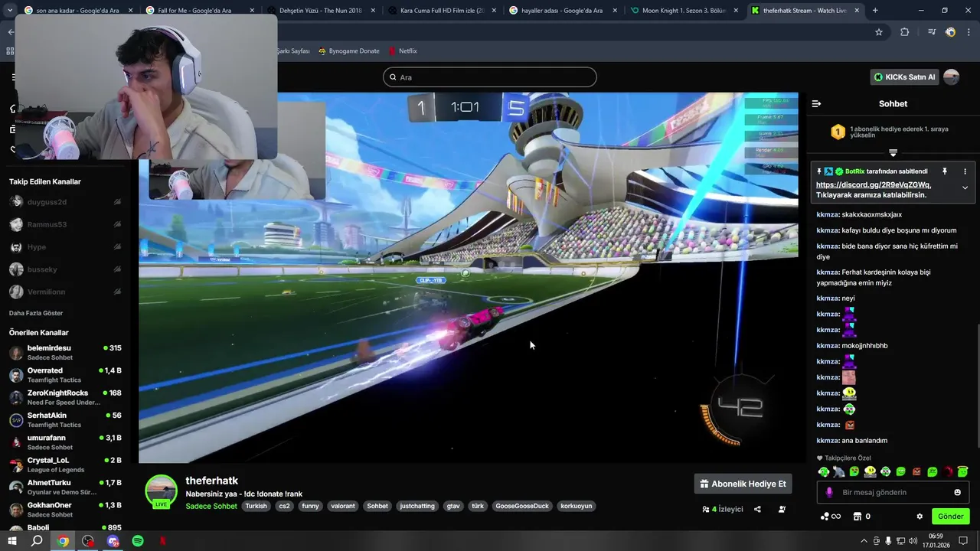Viewport: 980px width, 551px height.
Task: Open followed channel Rammus53
Action: (x=65, y=224)
